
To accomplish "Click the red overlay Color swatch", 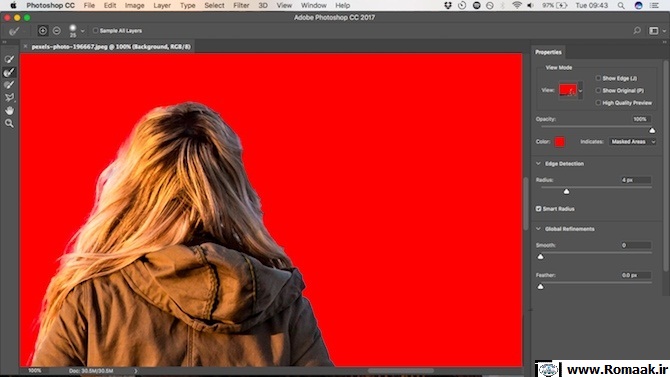I will tap(559, 142).
